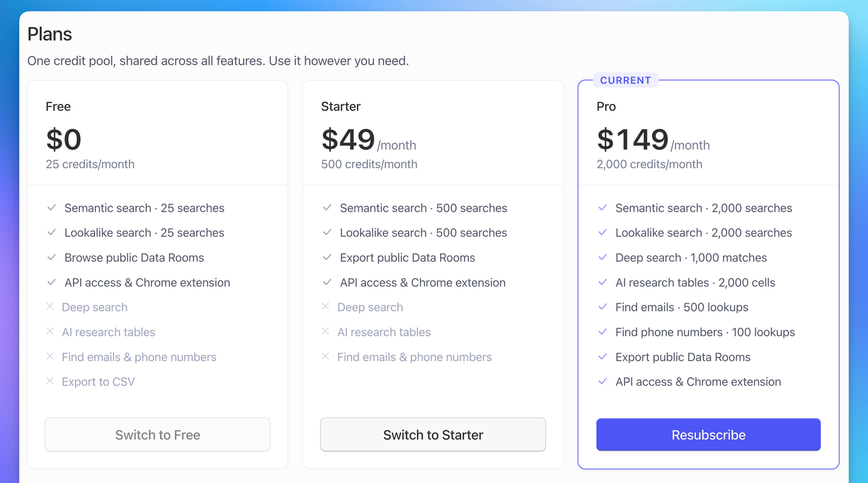Select the Starter plan title
Image resolution: width=868 pixels, height=483 pixels.
341,106
